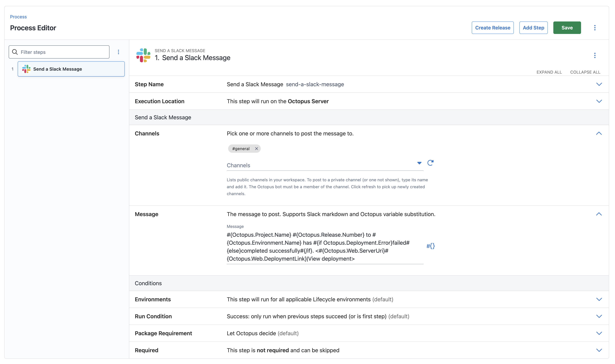The image size is (615, 364).
Task: Click the Step Name label
Action: (x=149, y=84)
